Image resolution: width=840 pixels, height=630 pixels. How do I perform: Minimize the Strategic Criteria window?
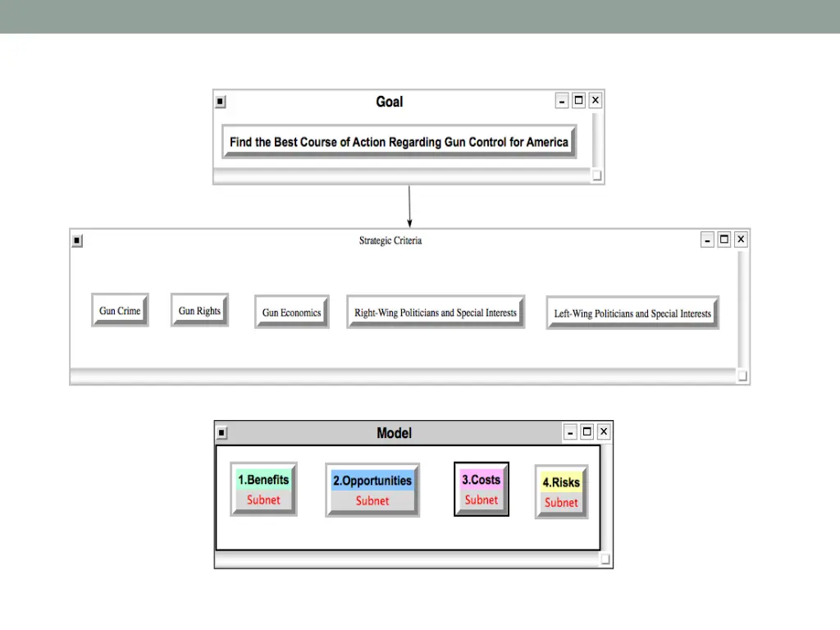pos(708,240)
